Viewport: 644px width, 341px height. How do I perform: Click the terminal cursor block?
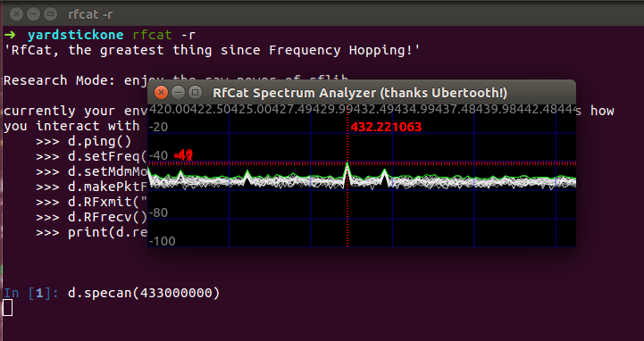(7, 308)
